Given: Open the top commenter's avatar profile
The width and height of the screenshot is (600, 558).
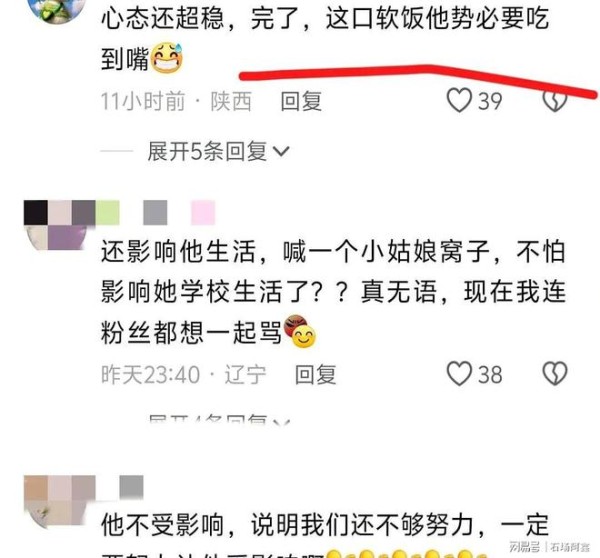Looking at the screenshot, I should point(57,11).
